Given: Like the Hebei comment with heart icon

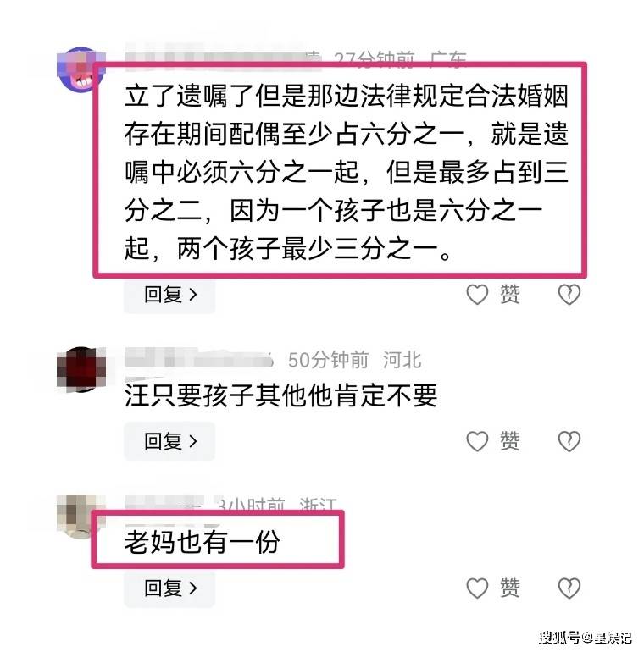Looking at the screenshot, I should coord(477,441).
